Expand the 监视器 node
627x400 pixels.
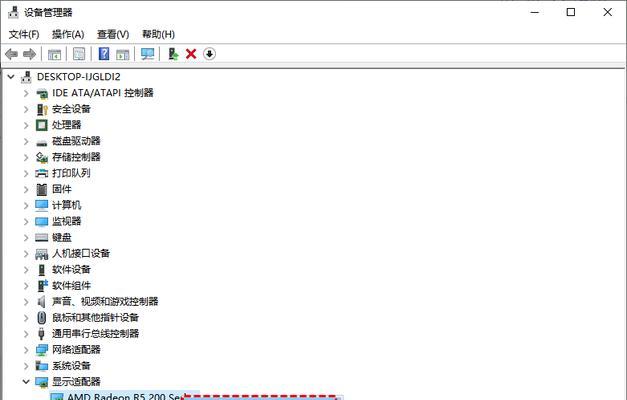point(26,221)
